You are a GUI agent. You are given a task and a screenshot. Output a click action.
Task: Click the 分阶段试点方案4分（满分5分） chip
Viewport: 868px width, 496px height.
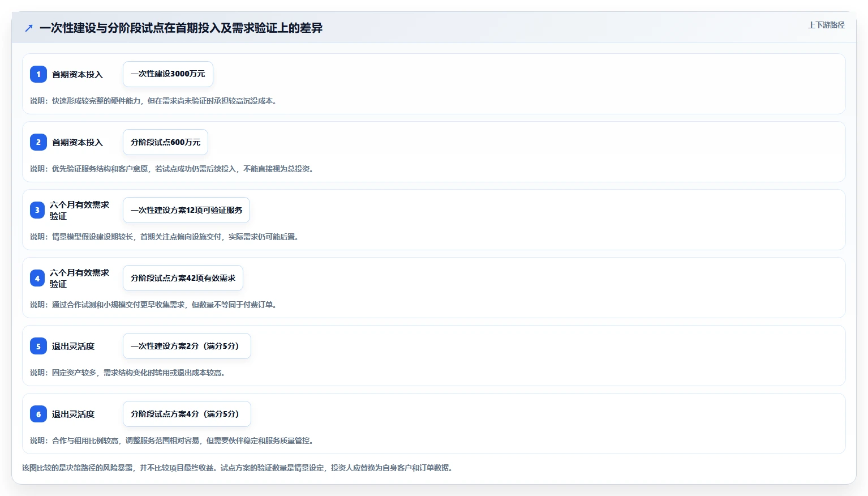point(187,414)
